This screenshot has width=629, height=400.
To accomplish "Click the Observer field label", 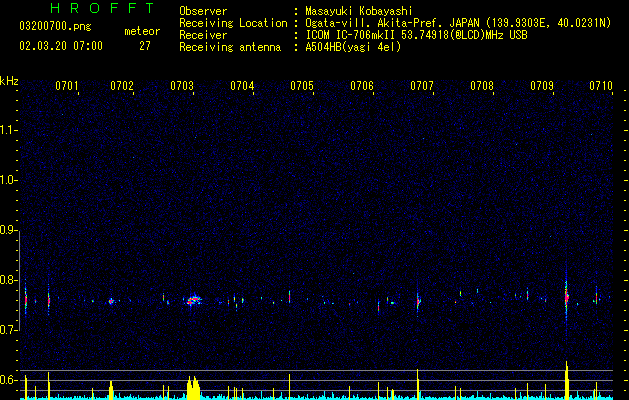I will [x=203, y=11].
